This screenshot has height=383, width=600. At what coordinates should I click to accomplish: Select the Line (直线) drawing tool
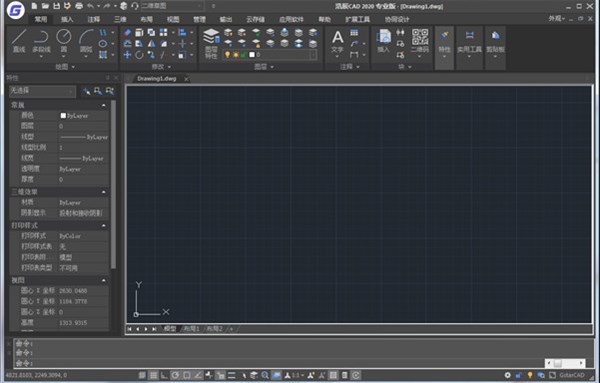[19, 40]
